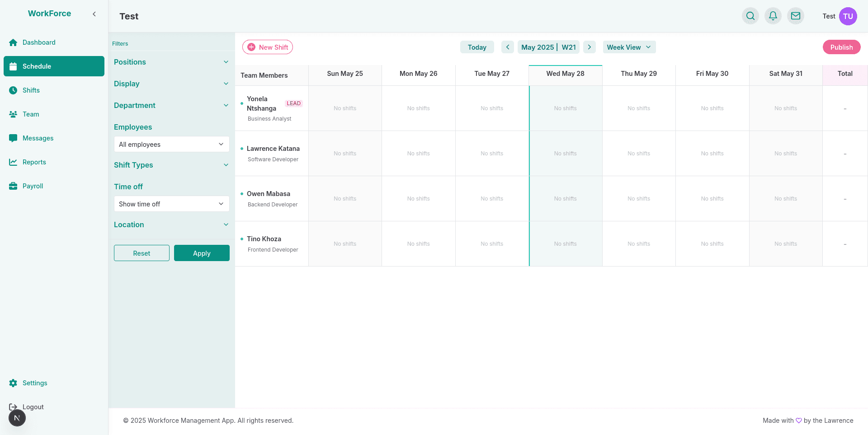This screenshot has height=435, width=868.
Task: Click the Settings gear icon in sidebar
Action: click(x=13, y=383)
